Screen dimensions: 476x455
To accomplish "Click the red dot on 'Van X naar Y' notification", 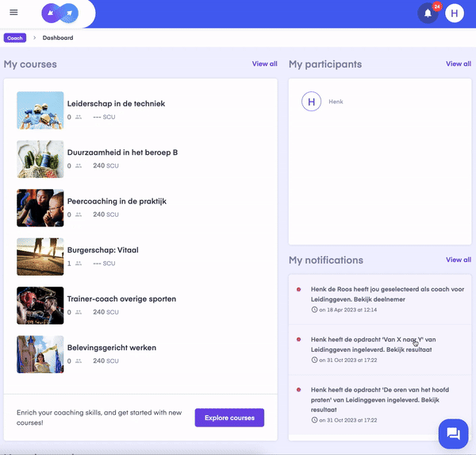I will tap(299, 340).
